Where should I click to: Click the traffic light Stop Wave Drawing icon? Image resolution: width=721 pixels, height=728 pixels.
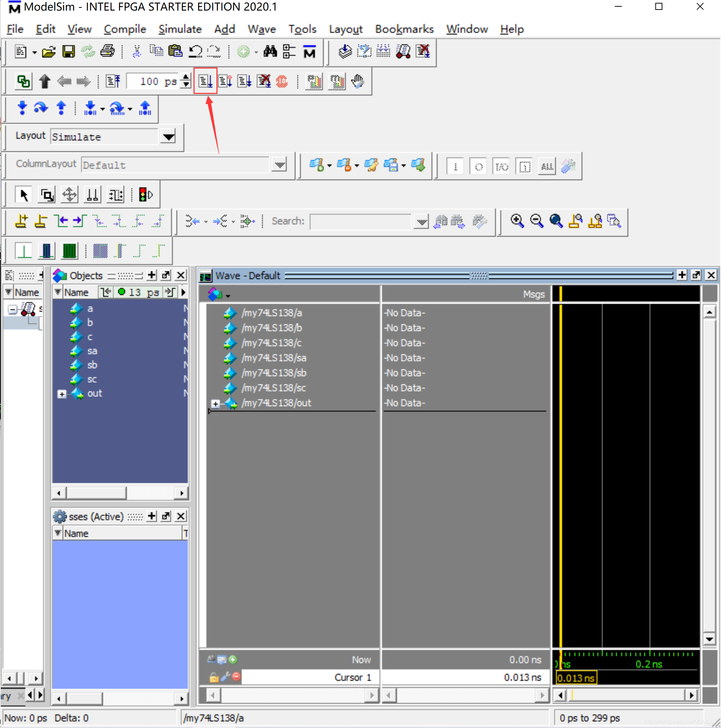(145, 195)
